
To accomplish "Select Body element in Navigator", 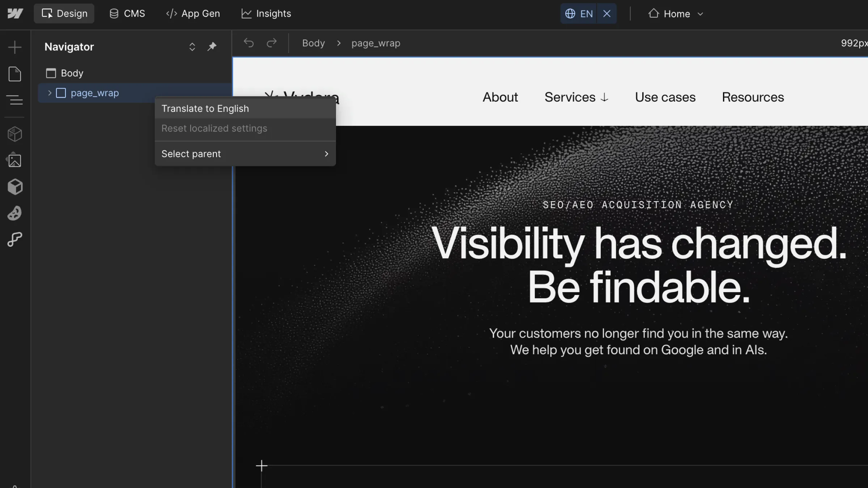I will point(72,73).
